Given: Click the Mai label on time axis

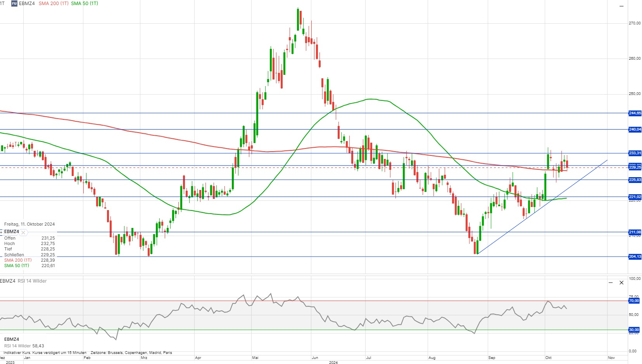Looking at the screenshot, I should 255,358.
